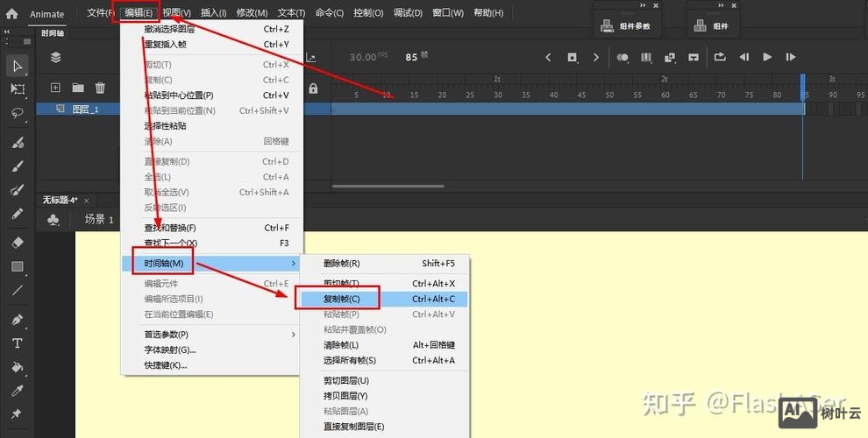Select the Asset Warp pin tool
The image size is (868, 438).
coord(18,413)
